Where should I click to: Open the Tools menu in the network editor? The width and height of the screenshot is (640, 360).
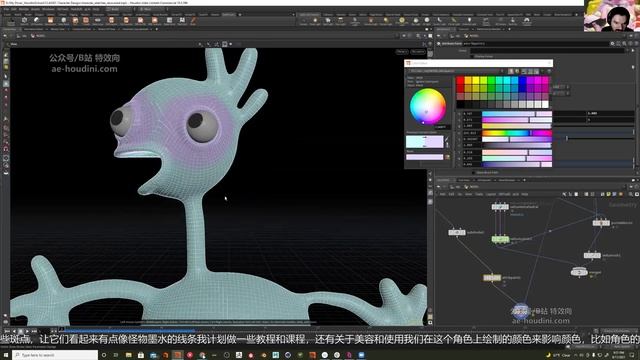point(479,194)
